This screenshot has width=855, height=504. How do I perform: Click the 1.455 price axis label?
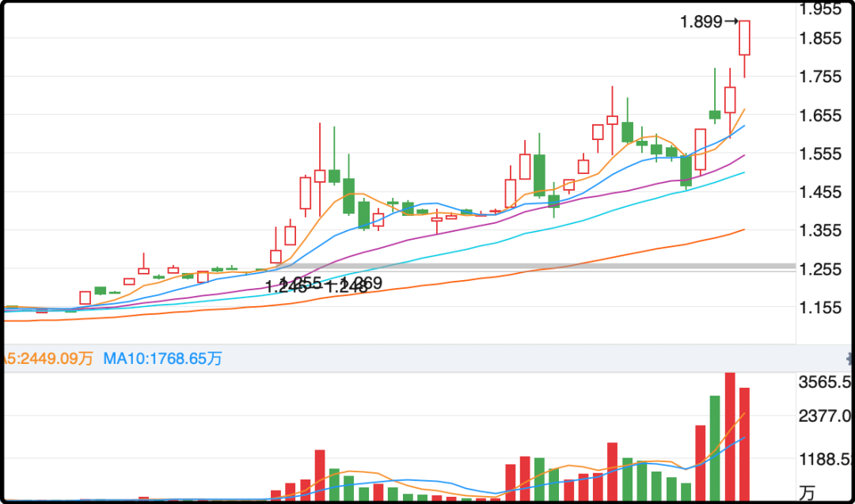(x=820, y=192)
